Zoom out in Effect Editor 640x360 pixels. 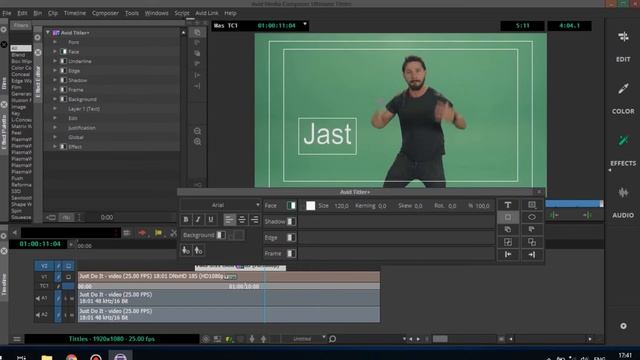(x=198, y=131)
